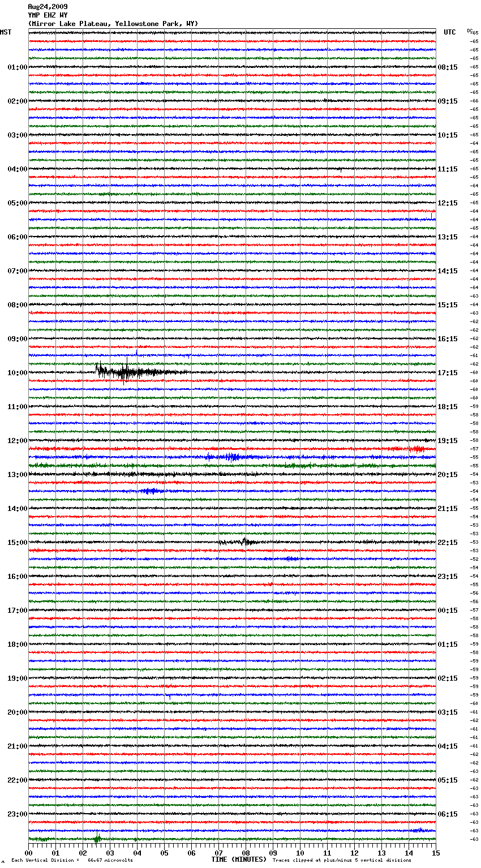The width and height of the screenshot is (481, 868).
Task: Click the 07:00 MST time label
Action: point(18,271)
